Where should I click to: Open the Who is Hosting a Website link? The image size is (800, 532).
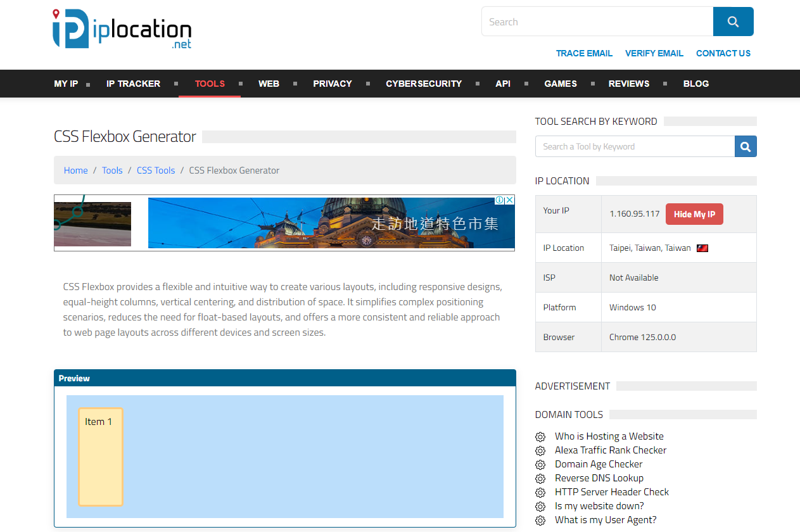point(609,436)
